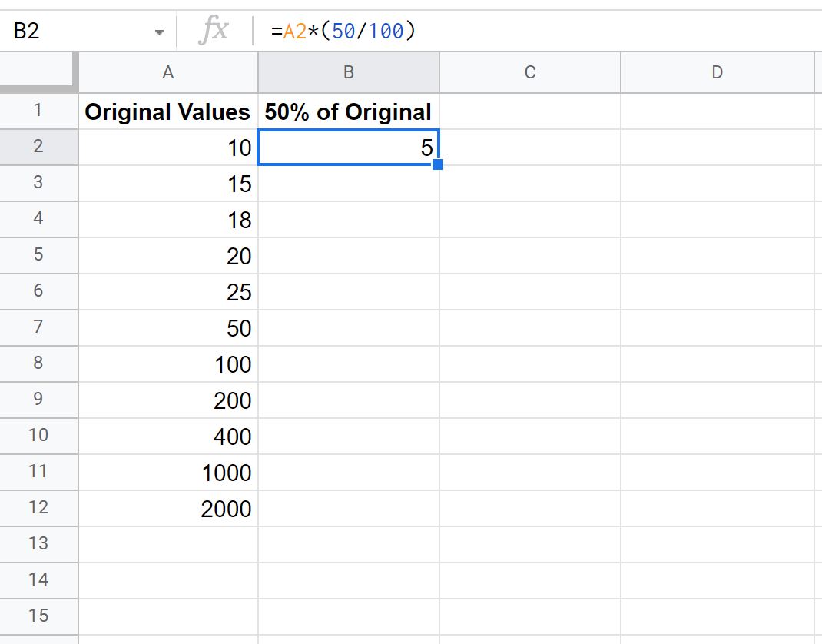Screen dimensions: 822x644
Task: Click cell A7 containing 50
Action: [167, 328]
